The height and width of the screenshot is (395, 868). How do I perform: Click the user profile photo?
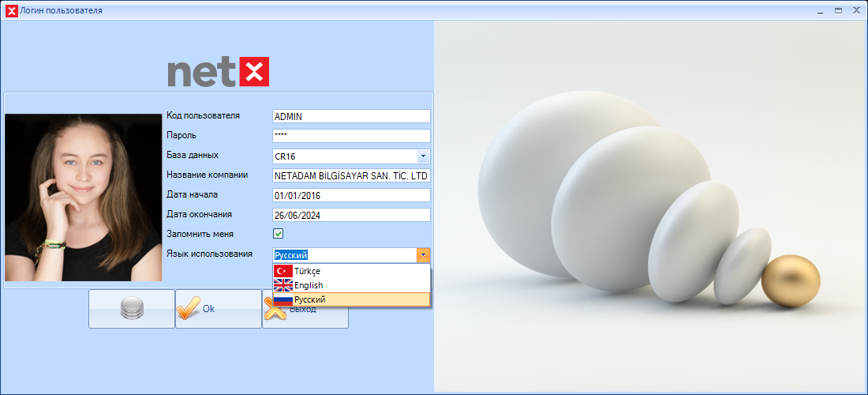(x=83, y=197)
